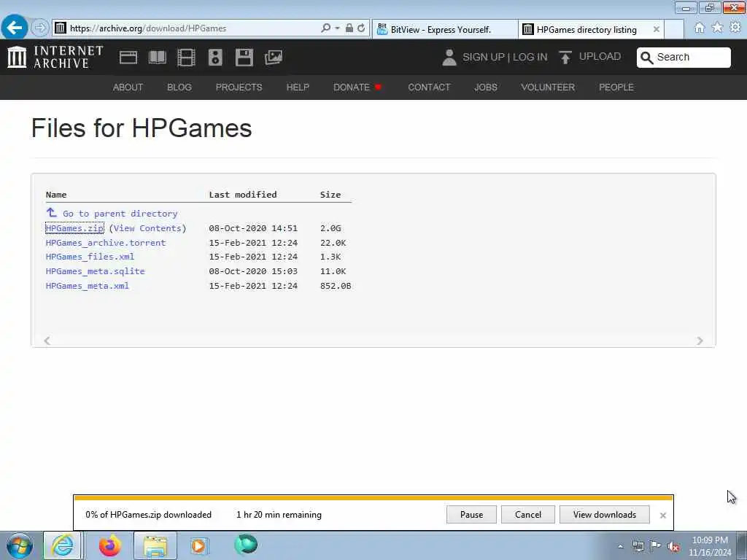Click the teal round app taskbar icon
This screenshot has height=560, width=747.
pos(246,545)
